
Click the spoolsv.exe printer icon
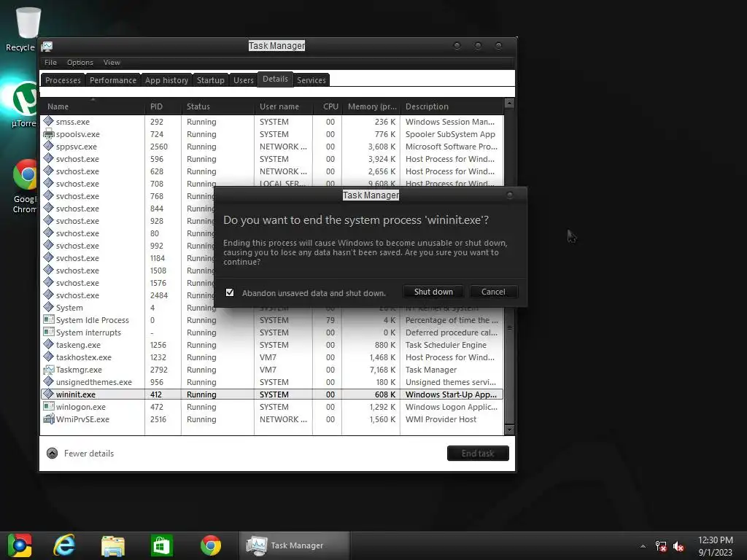(x=48, y=134)
